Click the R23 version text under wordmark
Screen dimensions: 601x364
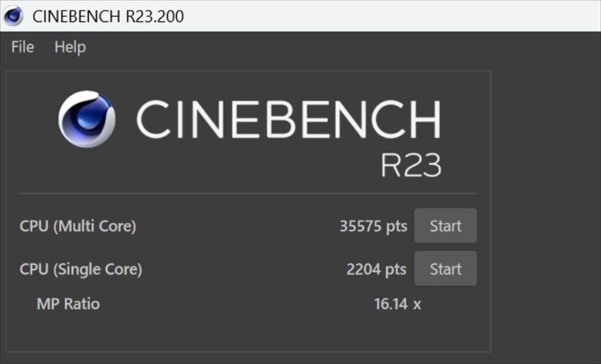411,165
